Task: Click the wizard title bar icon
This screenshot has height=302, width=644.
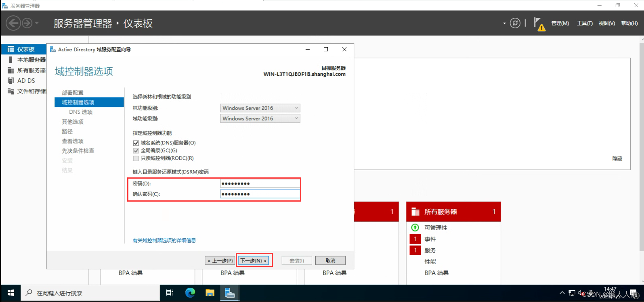Action: [x=53, y=49]
